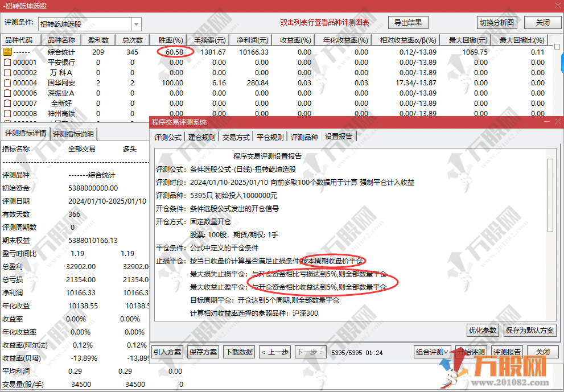Click the 保存方案 button
This screenshot has width=564, height=392.
[203, 352]
